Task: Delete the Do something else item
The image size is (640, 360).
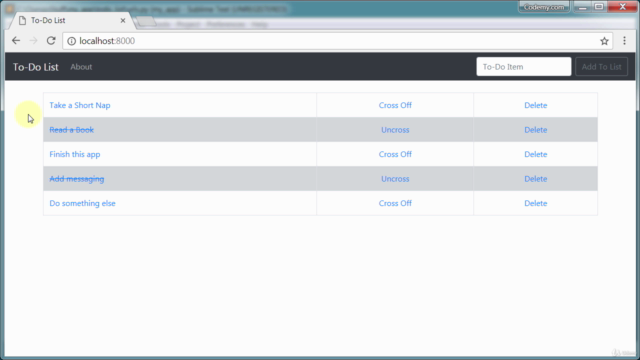Action: pos(536,203)
